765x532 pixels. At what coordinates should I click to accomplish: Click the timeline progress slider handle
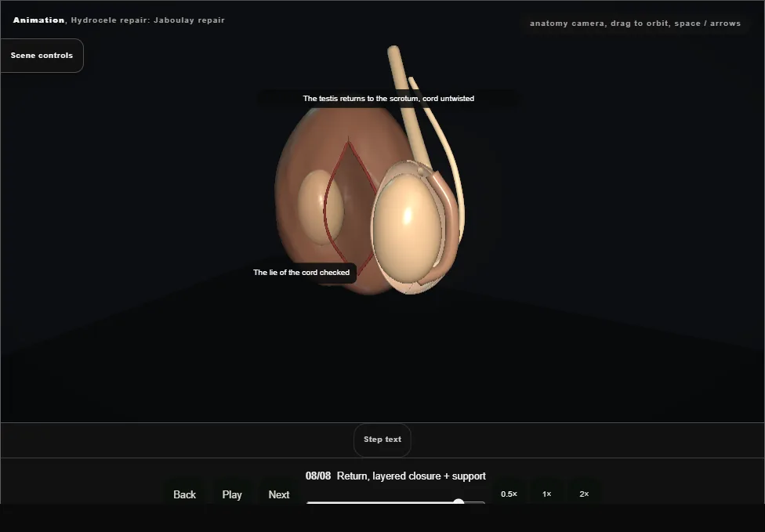[459, 501]
